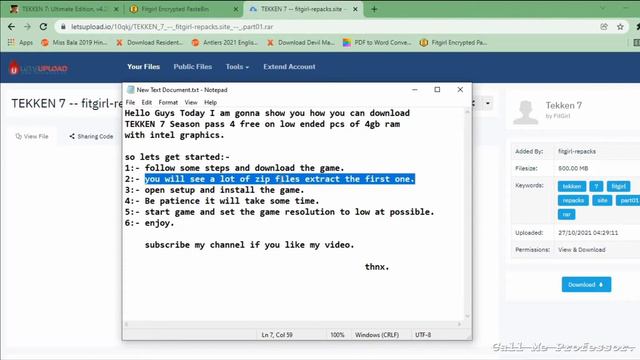Open the file options dropdown arrow

coord(488,103)
